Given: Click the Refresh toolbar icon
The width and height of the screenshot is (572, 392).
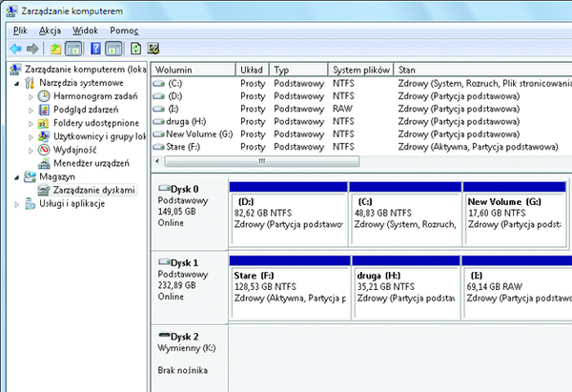Looking at the screenshot, I should pos(135,48).
